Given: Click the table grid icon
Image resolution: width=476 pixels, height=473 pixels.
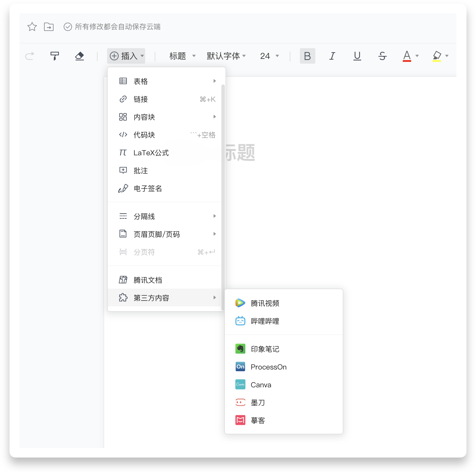Looking at the screenshot, I should coord(123,81).
